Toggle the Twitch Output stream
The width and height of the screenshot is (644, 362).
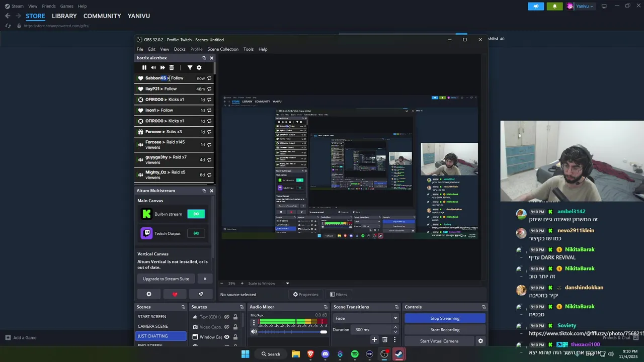(196, 233)
